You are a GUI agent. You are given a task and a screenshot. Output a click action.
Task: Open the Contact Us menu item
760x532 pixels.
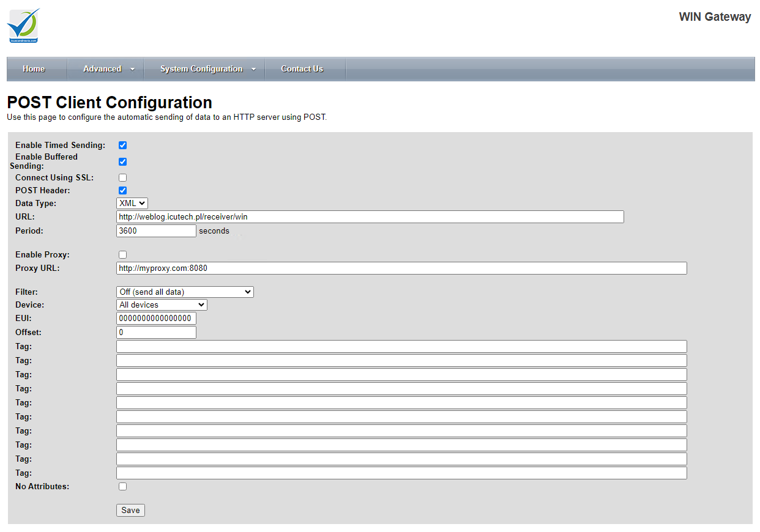click(x=302, y=69)
